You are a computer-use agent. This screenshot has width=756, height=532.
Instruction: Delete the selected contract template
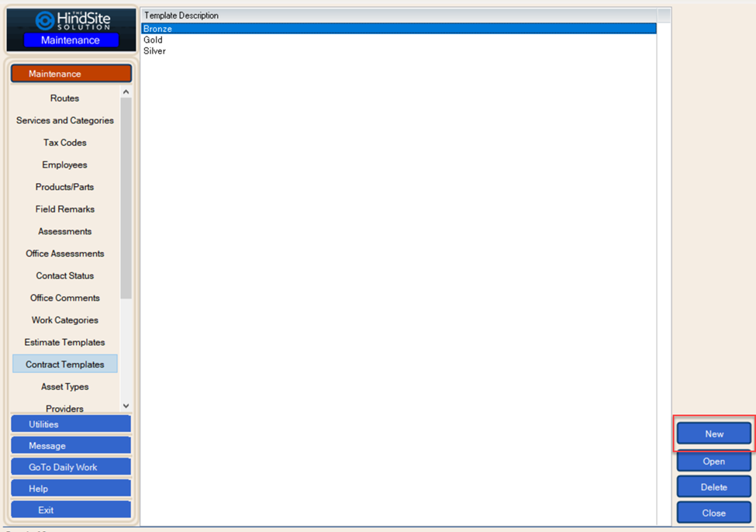713,487
